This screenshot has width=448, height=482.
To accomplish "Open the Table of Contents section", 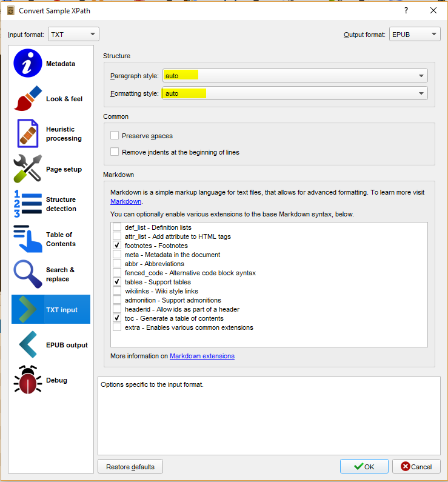I will tap(51, 239).
